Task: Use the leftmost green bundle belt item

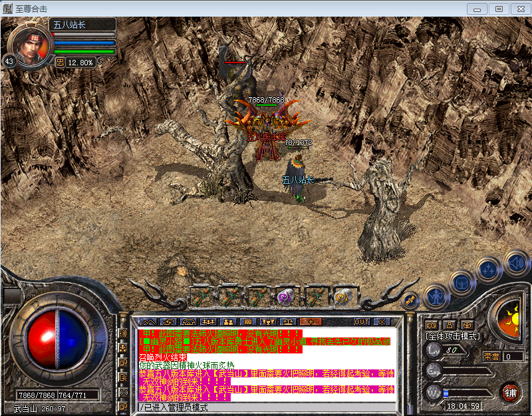Action: [201, 298]
